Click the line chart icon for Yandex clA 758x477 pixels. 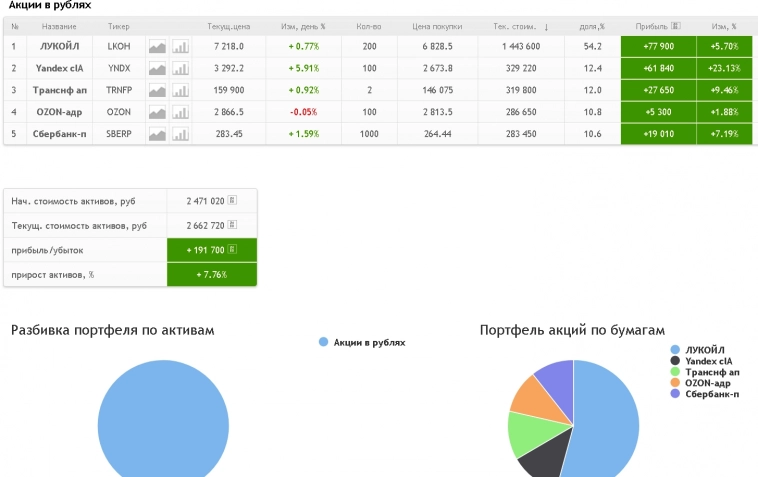[157, 68]
